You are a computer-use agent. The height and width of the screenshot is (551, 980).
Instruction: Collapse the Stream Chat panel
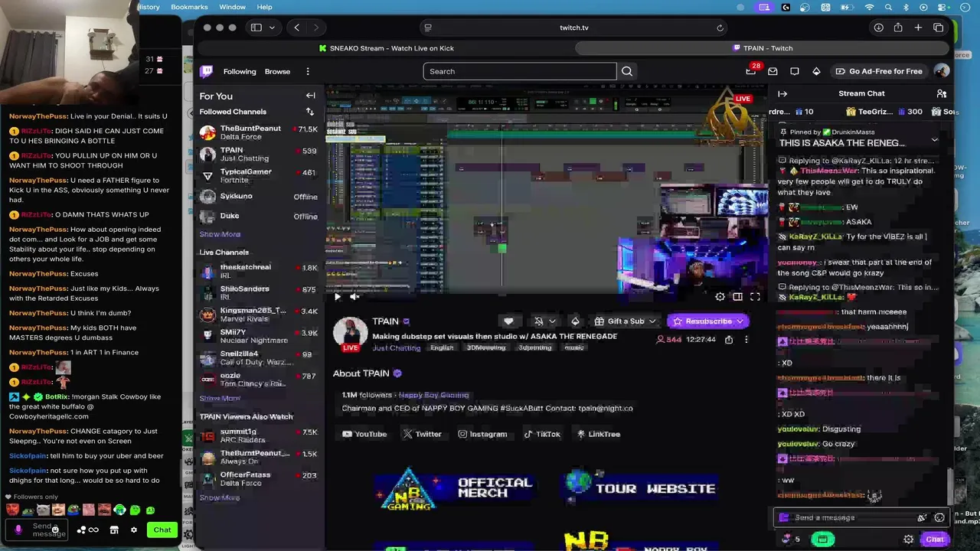point(782,93)
